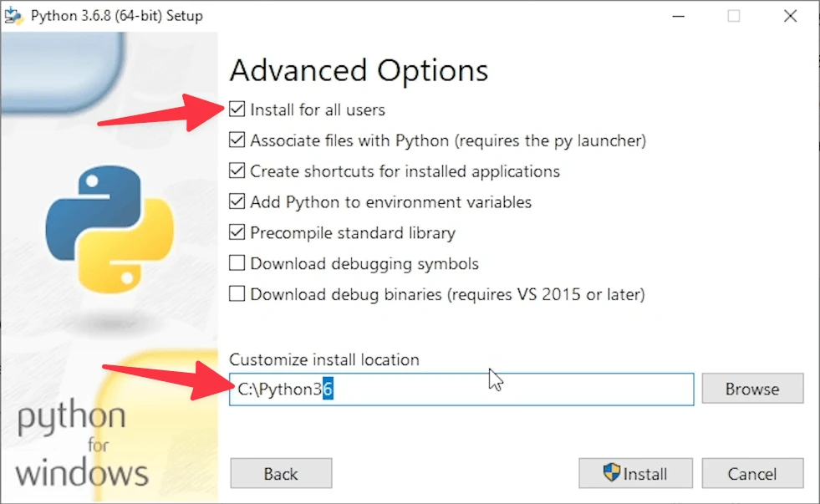820x504 pixels.
Task: Enable Download debugging symbols
Action: [x=237, y=264]
